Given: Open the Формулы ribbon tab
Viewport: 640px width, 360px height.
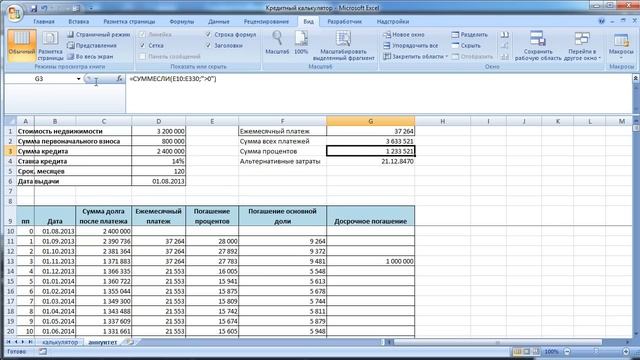Looking at the screenshot, I should [x=182, y=22].
